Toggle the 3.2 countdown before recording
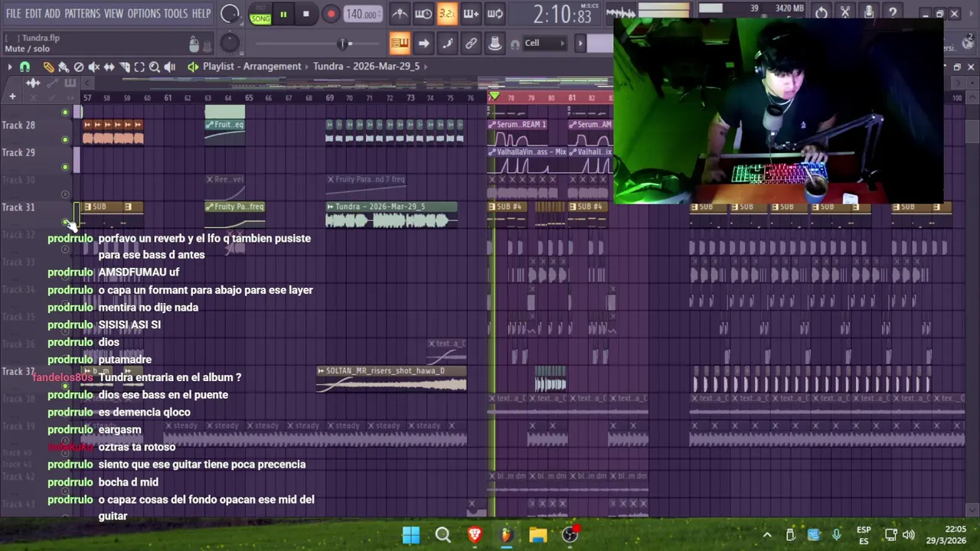This screenshot has height=551, width=980. (x=447, y=14)
